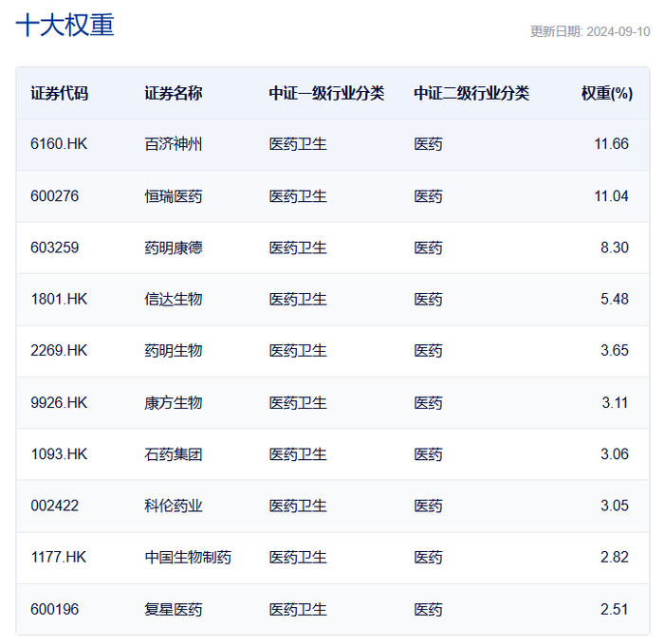Select security name 百济神州
Screen dimensions: 664x644
coord(174,144)
